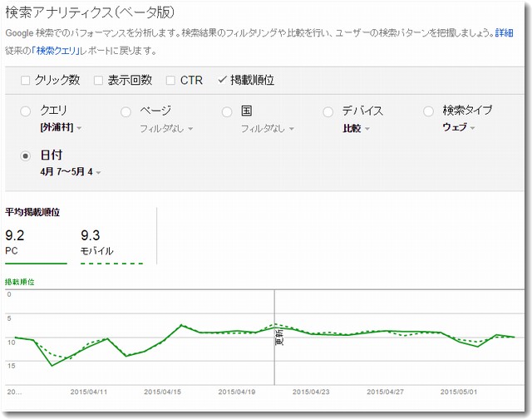Open the 検索クエリ report link

pyautogui.click(x=56, y=51)
